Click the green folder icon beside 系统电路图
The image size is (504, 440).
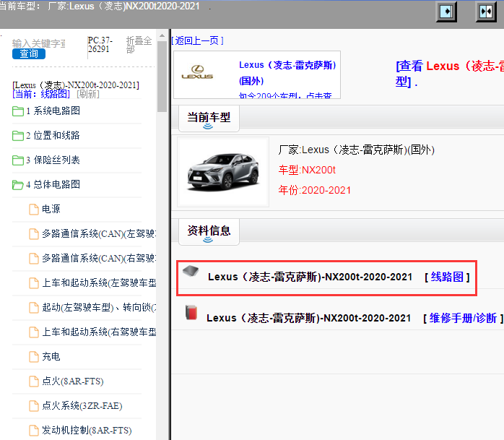pos(17,111)
